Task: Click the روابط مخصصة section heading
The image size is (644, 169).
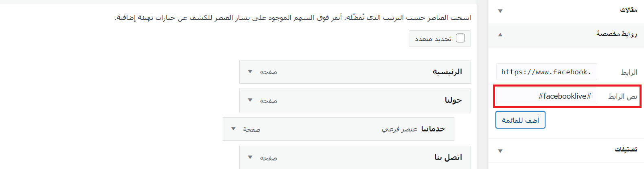Action: point(617,34)
